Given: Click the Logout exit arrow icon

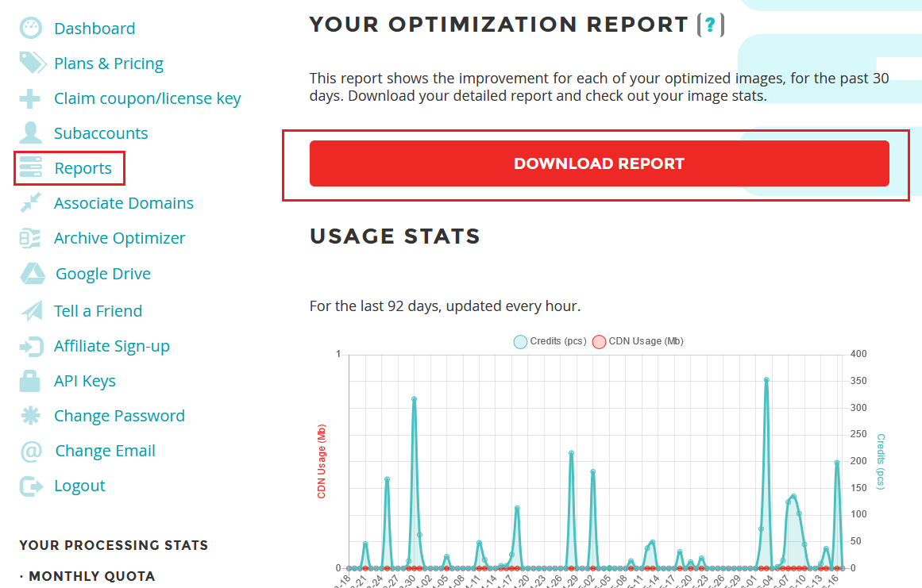Looking at the screenshot, I should [x=30, y=486].
